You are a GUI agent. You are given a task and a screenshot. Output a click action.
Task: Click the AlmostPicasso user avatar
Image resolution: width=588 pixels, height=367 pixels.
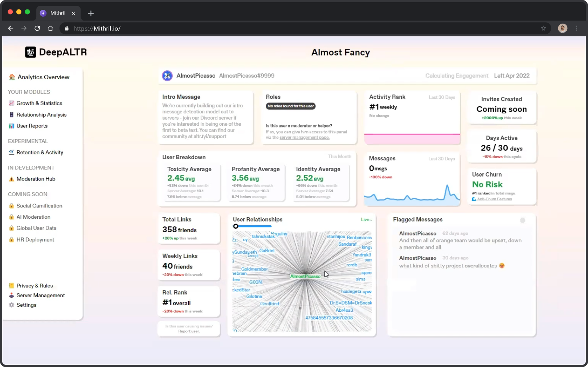(x=167, y=76)
